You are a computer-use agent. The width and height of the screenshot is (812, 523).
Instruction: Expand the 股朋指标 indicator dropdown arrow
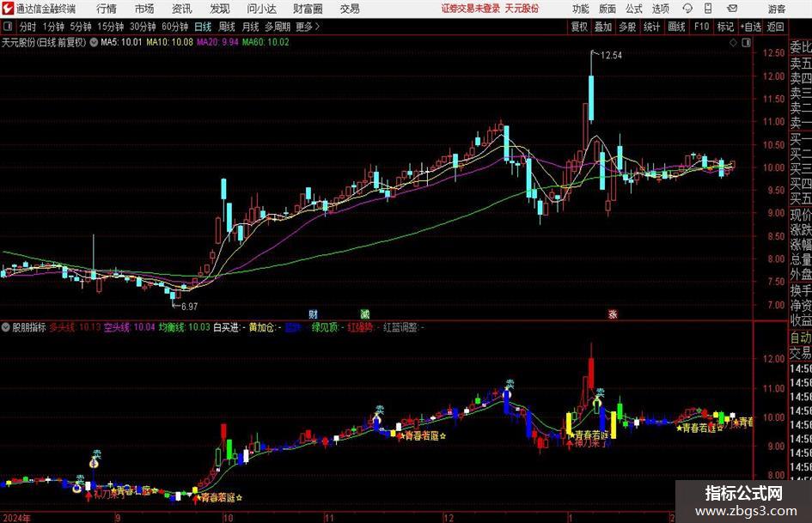tap(6, 327)
